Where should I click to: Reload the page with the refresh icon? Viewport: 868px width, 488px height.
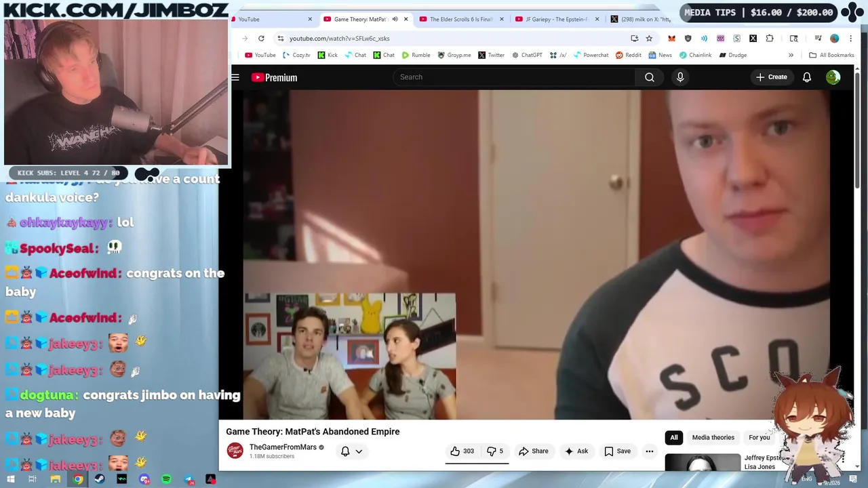pyautogui.click(x=261, y=38)
